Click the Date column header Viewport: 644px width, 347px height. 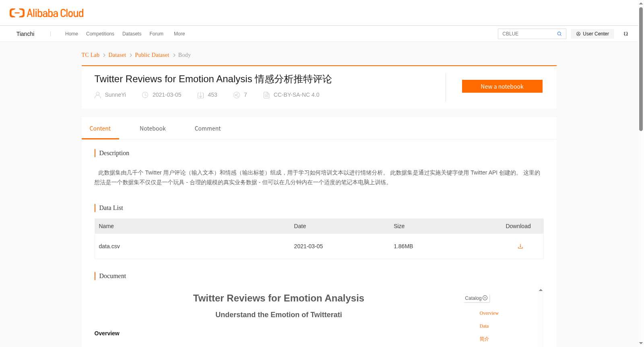[x=300, y=226]
